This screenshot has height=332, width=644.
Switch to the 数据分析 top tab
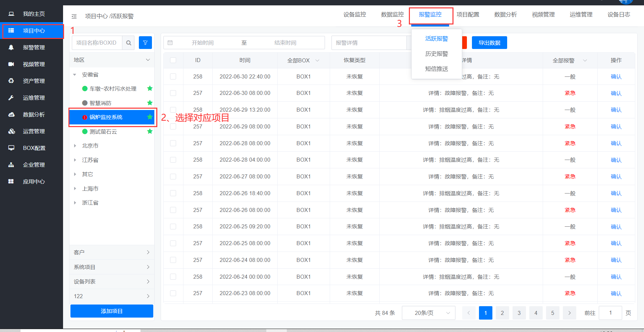pos(505,15)
